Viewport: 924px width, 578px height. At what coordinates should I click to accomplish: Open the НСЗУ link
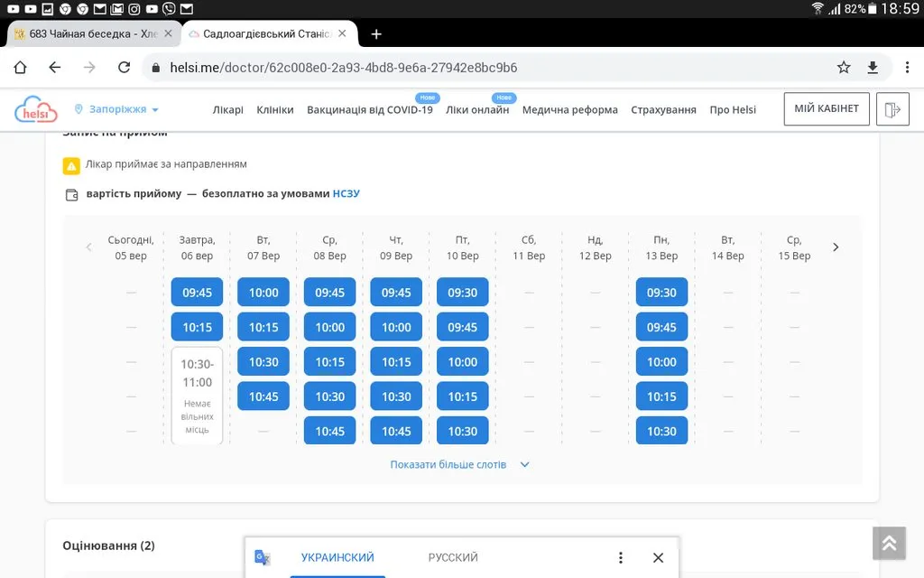346,193
